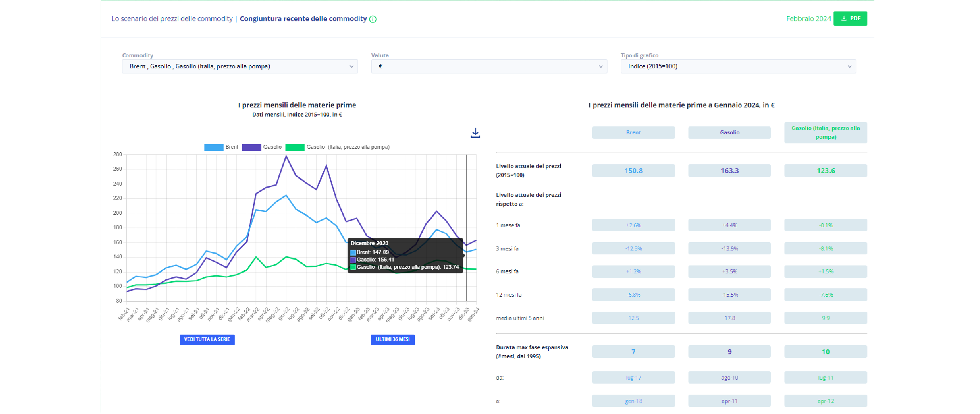Viewport: 980px width, 414px height.
Task: Click the ULTIMI 36 MESI button
Action: [393, 340]
